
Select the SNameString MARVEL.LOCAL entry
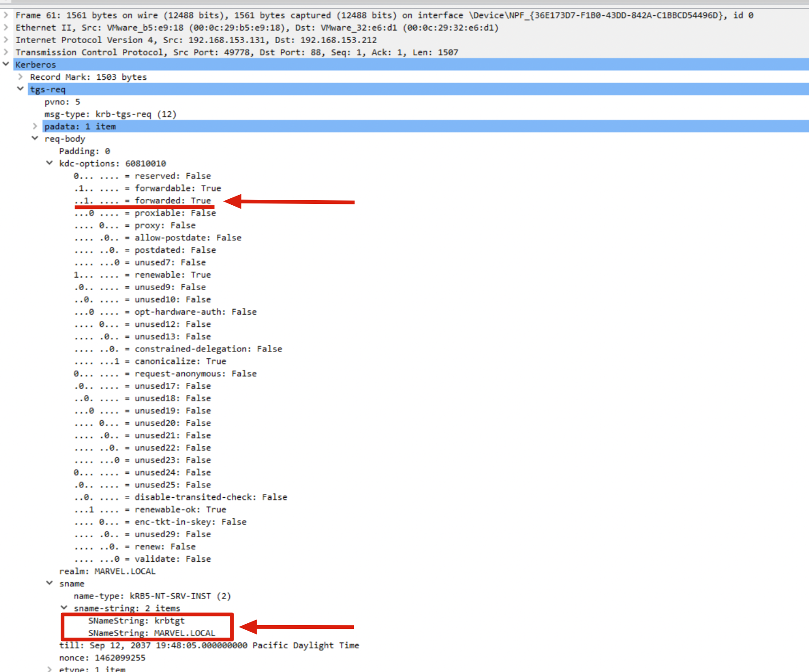click(152, 633)
